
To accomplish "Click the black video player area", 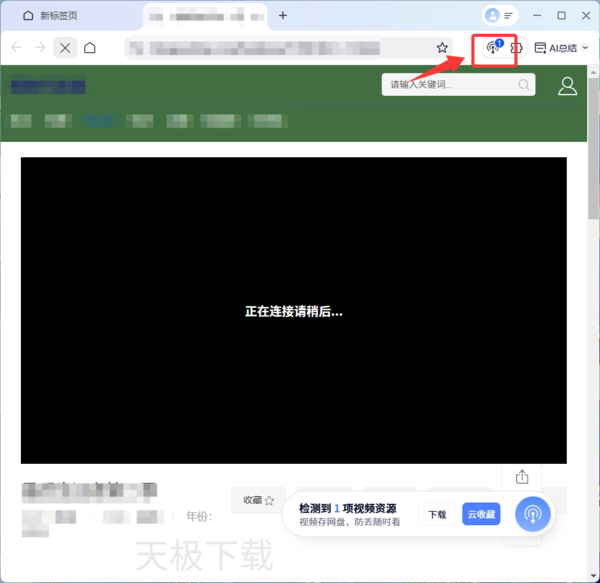I will (x=293, y=310).
